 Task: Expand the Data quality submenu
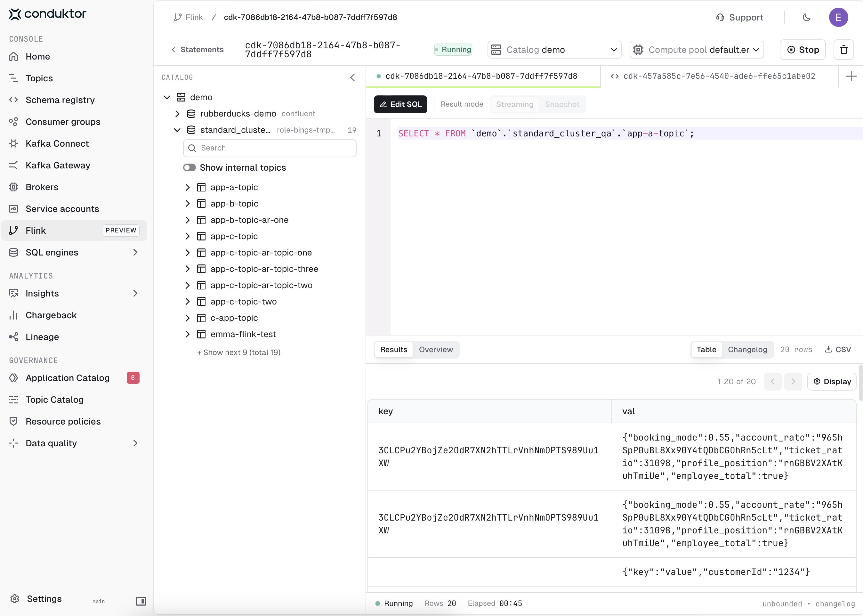135,443
